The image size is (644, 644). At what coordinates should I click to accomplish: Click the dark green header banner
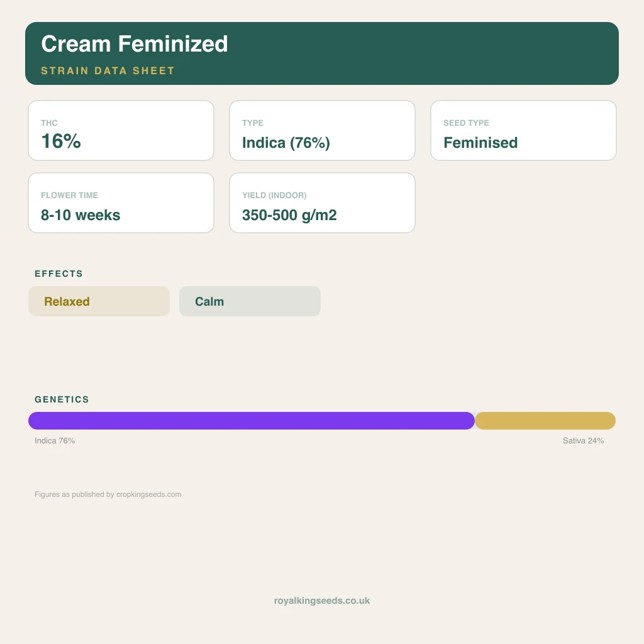tap(322, 53)
